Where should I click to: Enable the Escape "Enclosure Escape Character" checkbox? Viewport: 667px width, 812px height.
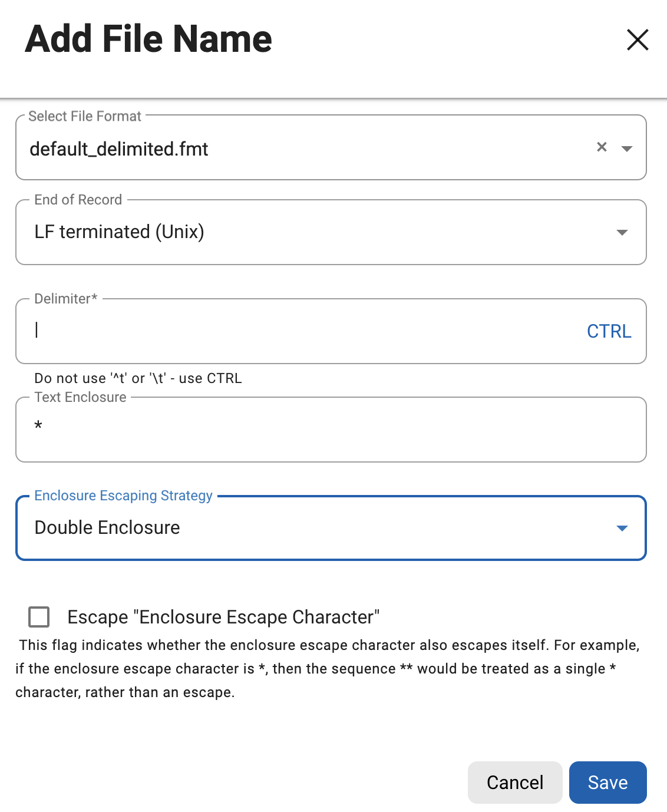(39, 617)
